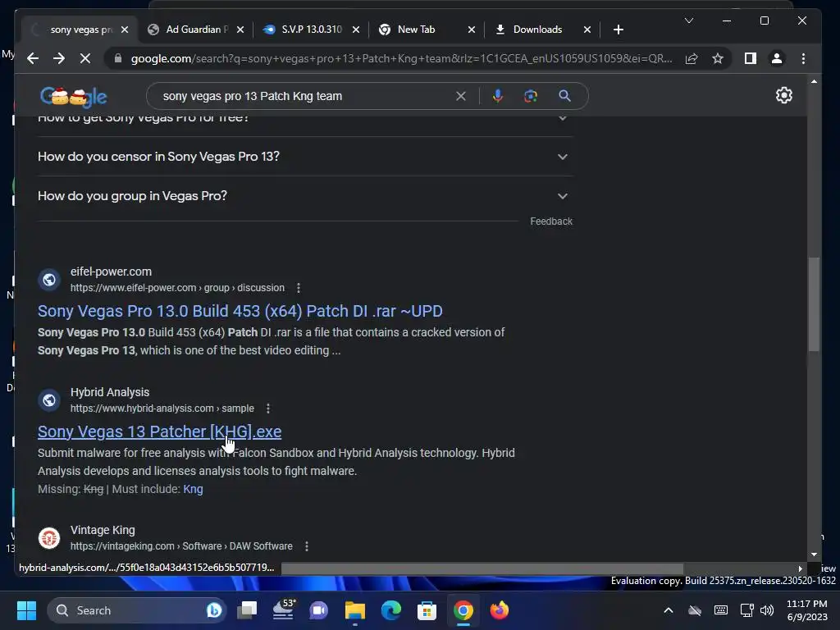This screenshot has width=840, height=630.
Task: Open touch keyboard tray icon
Action: [x=721, y=610]
